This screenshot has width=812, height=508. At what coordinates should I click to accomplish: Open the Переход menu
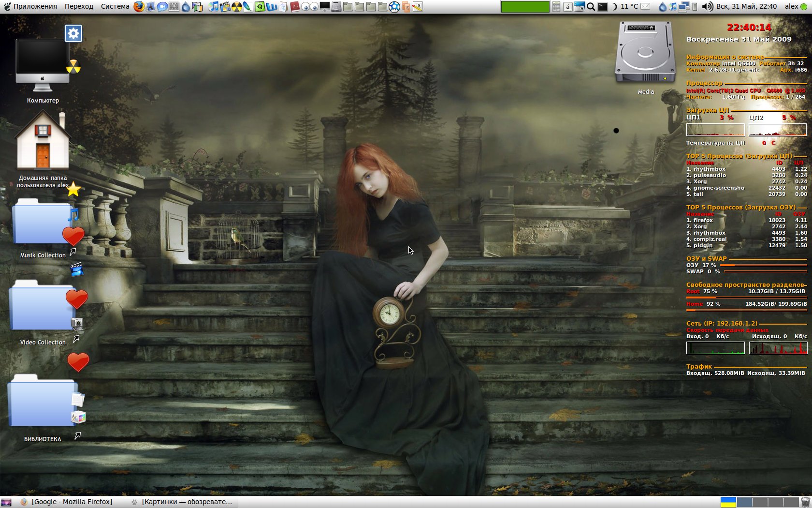coord(79,6)
